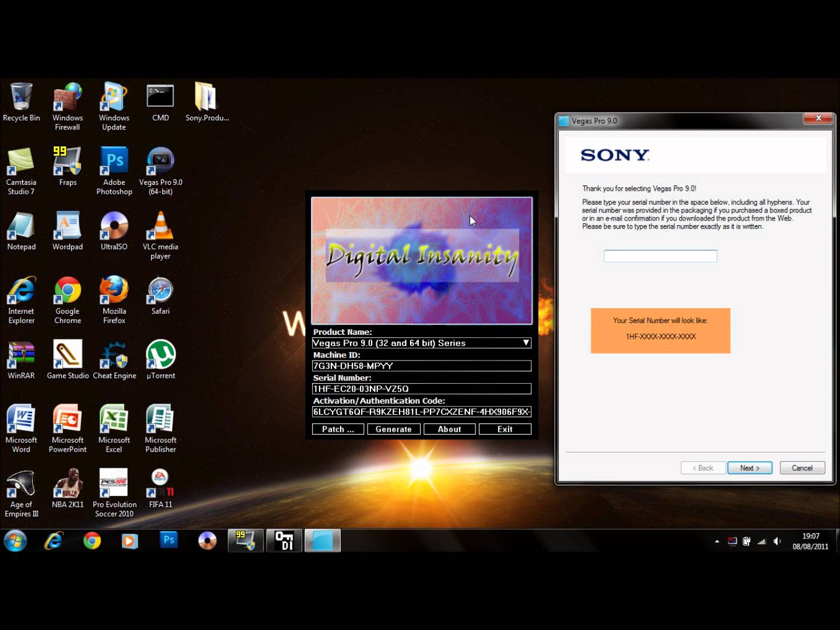
Task: Select the Fraps desktop shortcut
Action: (x=68, y=167)
